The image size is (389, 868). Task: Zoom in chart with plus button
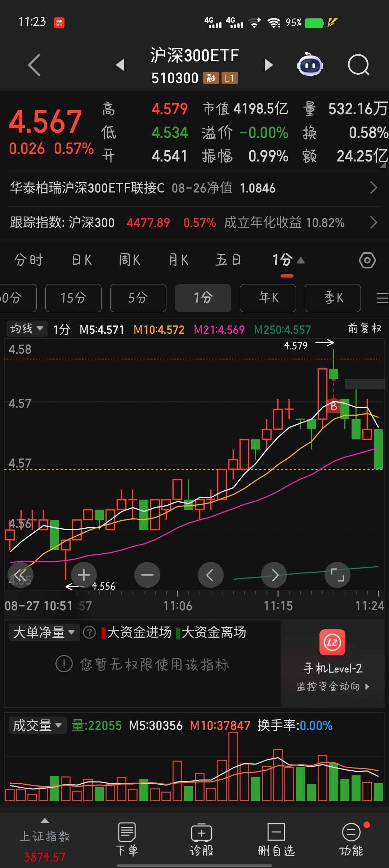(84, 575)
